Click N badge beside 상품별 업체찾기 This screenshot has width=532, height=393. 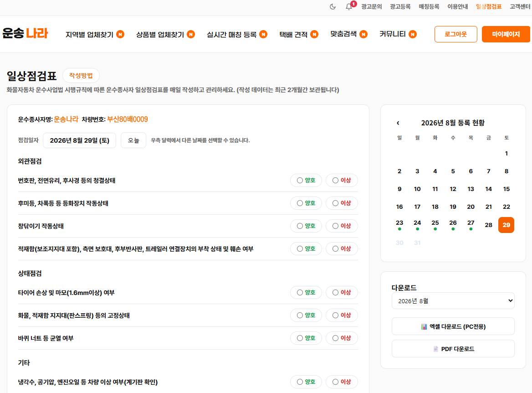[191, 34]
